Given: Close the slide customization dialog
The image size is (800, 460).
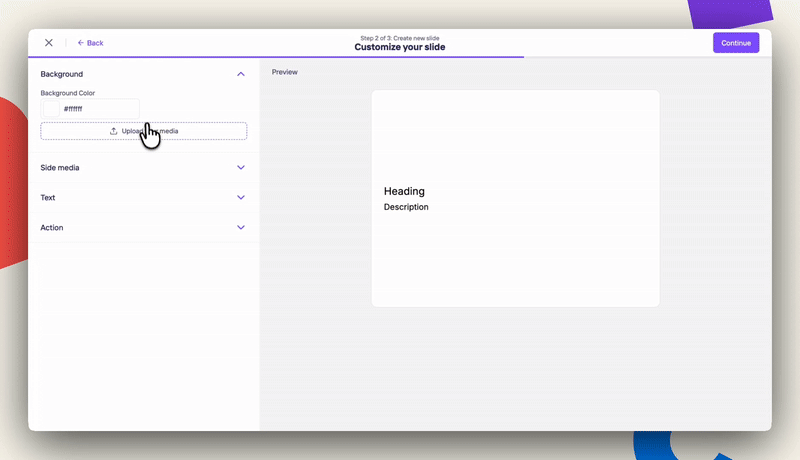Looking at the screenshot, I should click(48, 43).
